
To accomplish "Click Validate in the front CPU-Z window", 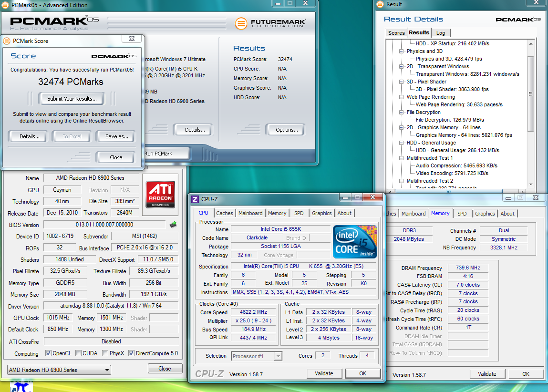I will [x=324, y=373].
